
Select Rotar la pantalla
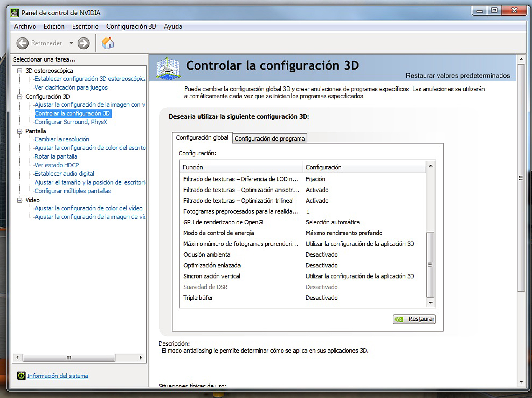point(56,156)
